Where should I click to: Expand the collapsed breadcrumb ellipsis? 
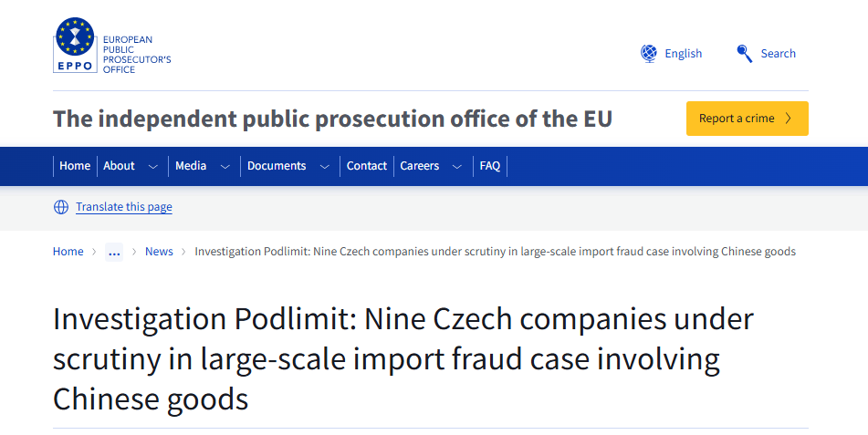[114, 252]
